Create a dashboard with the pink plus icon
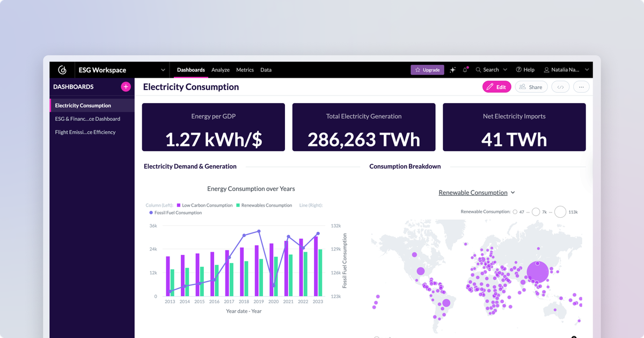Viewport: 644px width, 338px height. pyautogui.click(x=126, y=86)
